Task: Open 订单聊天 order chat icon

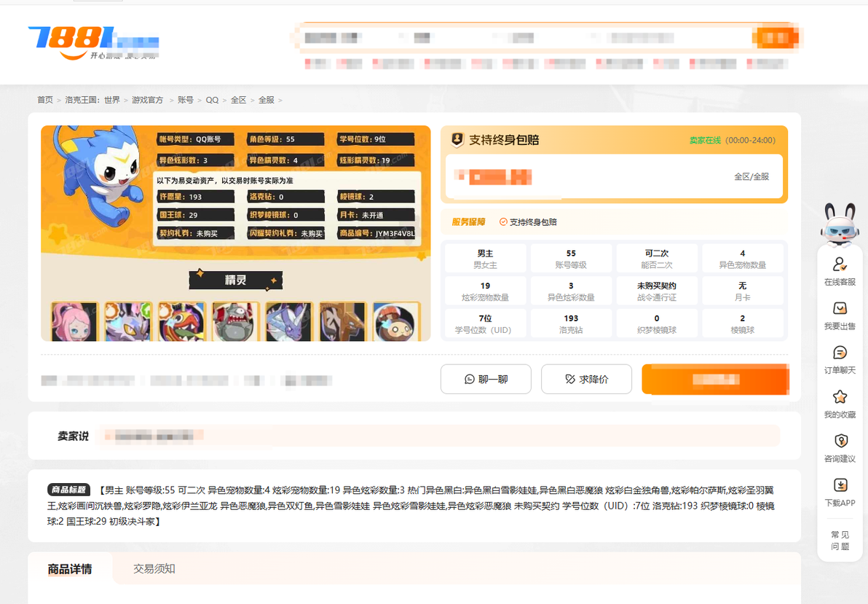Action: click(x=840, y=353)
